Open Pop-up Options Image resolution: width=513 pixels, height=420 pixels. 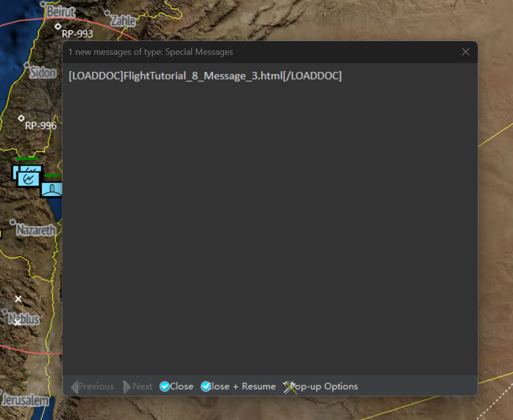click(x=321, y=386)
